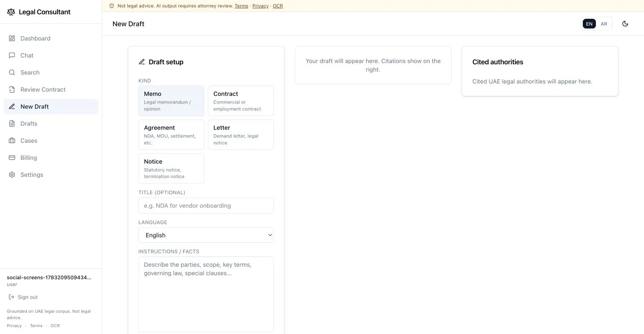Select the Notice draft kind
The width and height of the screenshot is (644, 334).
(x=171, y=169)
